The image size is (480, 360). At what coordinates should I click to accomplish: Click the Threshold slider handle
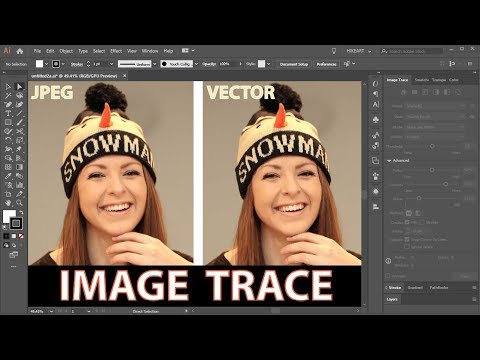point(432,146)
